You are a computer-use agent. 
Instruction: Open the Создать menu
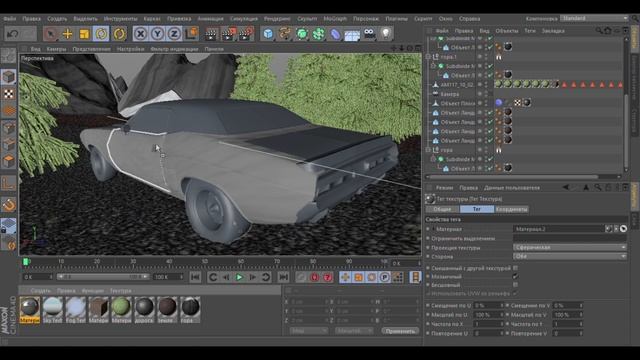pos(57,19)
